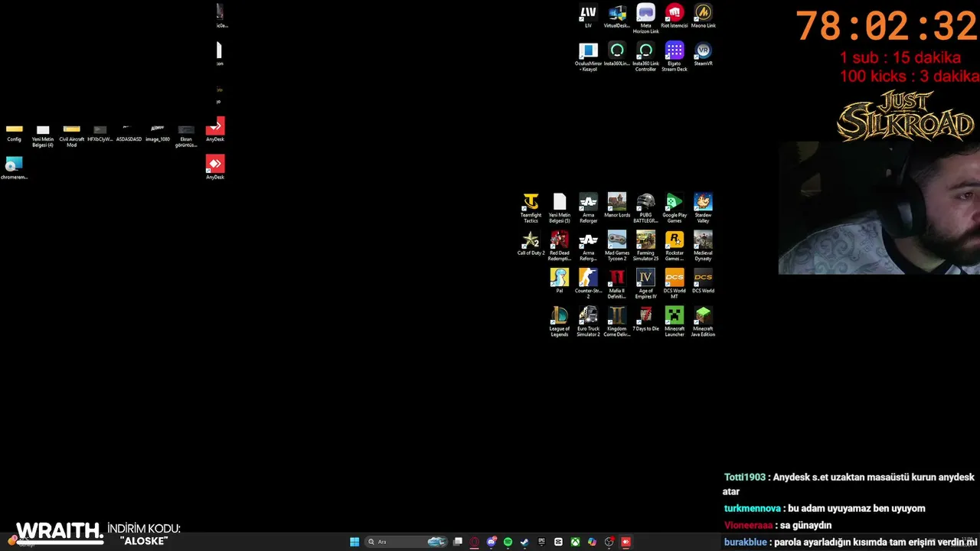Open Copilot from the taskbar

[x=592, y=542]
